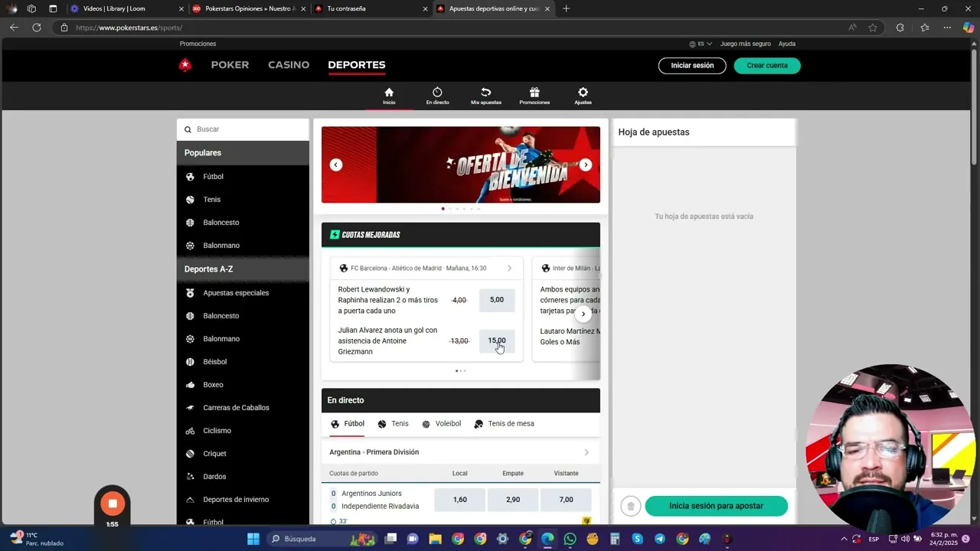The height and width of the screenshot is (551, 980).
Task: Pick Empate odds 2,90
Action: click(x=513, y=500)
